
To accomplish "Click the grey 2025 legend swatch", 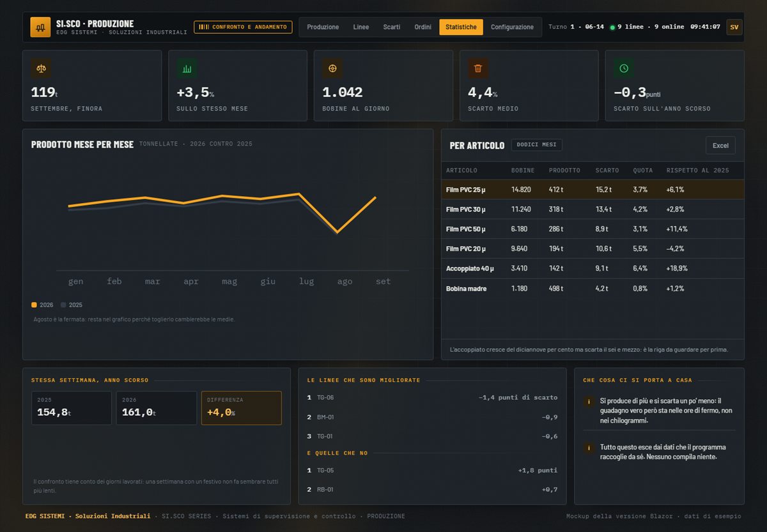I will click(x=63, y=305).
